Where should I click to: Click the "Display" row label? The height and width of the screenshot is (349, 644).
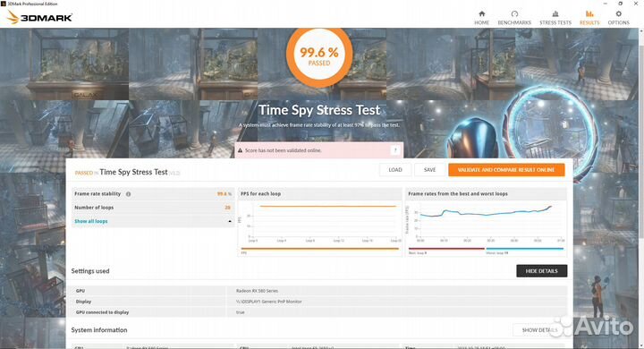tap(83, 302)
